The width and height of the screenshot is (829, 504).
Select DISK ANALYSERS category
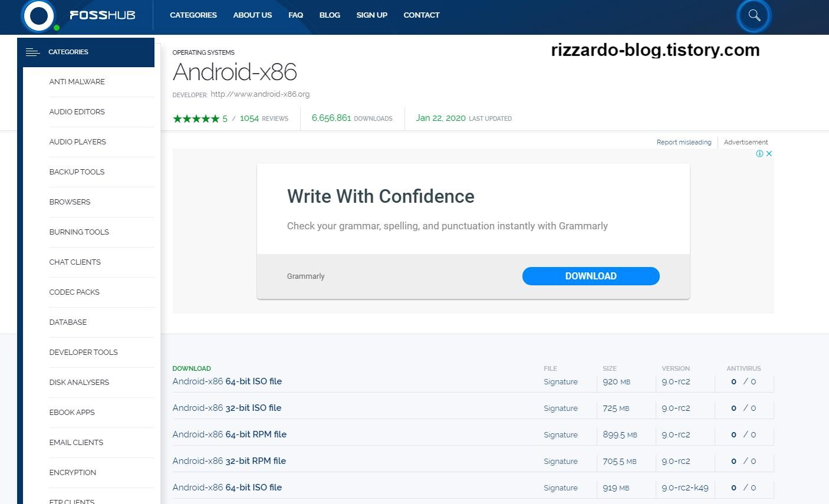point(79,383)
